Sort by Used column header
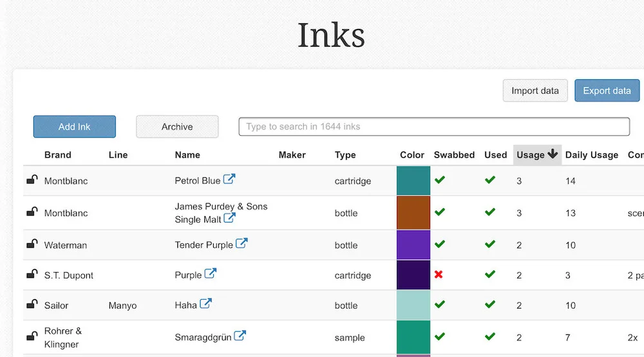The image size is (644, 357). click(496, 154)
